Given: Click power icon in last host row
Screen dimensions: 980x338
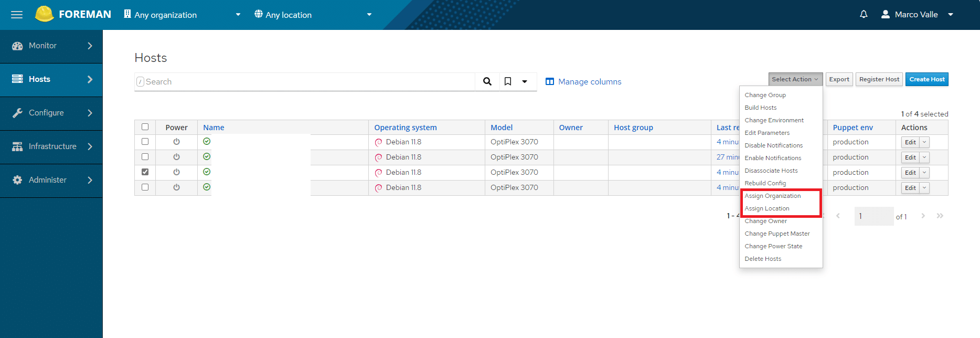Looking at the screenshot, I should click(x=176, y=187).
